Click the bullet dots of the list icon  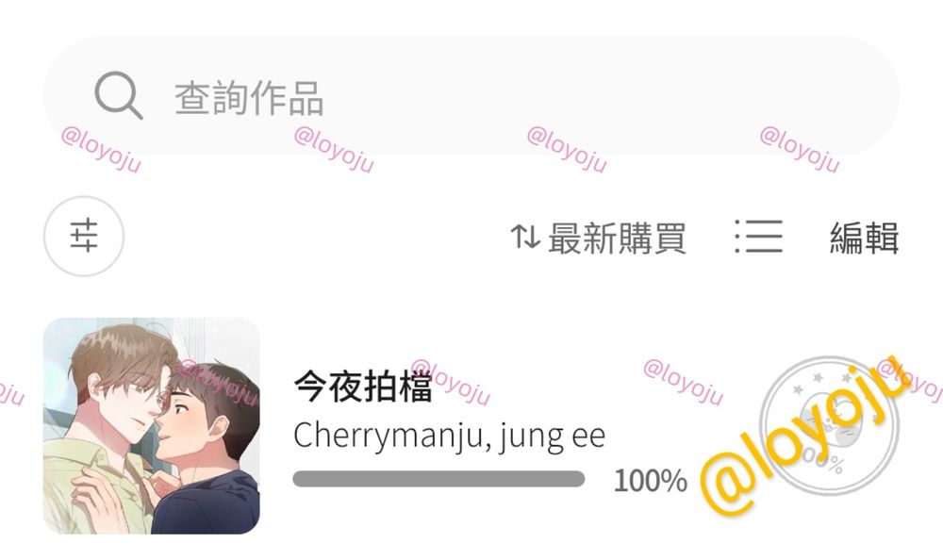(737, 237)
